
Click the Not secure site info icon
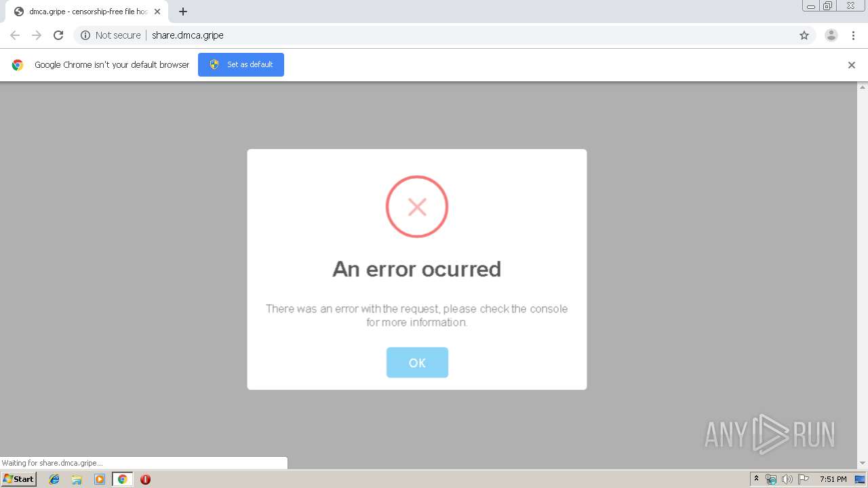tap(85, 35)
